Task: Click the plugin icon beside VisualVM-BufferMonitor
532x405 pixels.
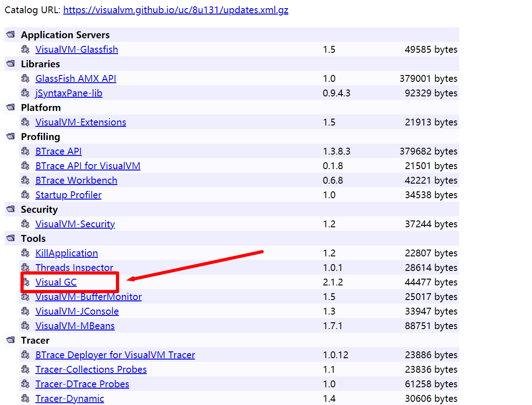Action: 25,297
